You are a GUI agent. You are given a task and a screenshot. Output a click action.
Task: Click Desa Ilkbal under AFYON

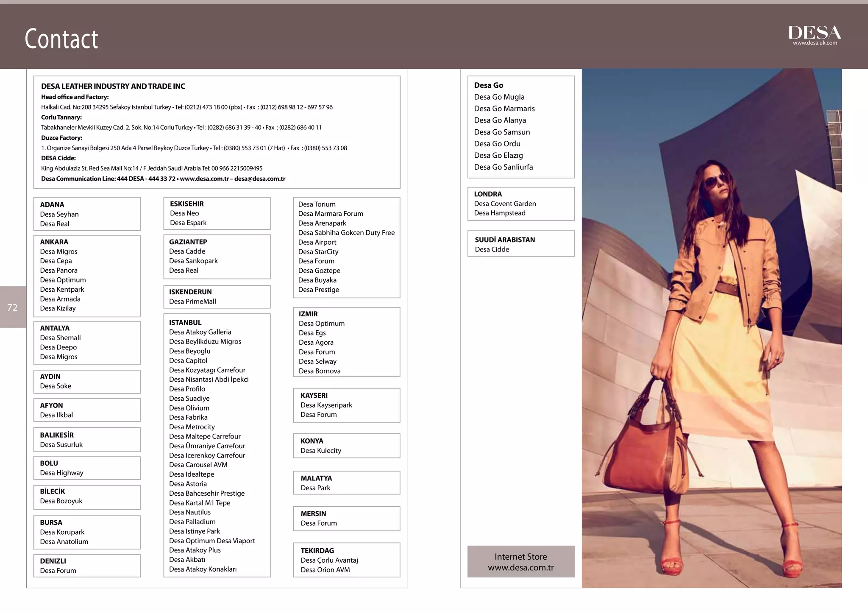coord(57,415)
